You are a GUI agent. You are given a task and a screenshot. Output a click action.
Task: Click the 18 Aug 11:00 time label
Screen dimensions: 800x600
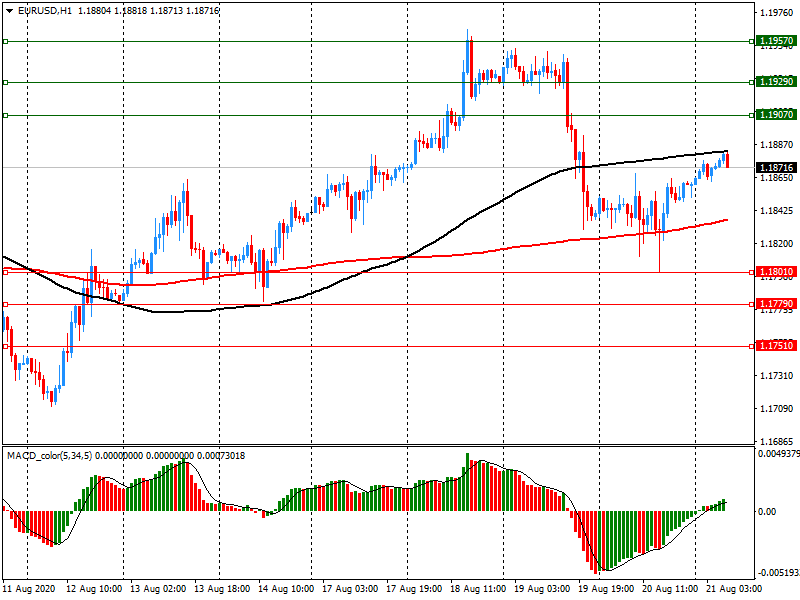pyautogui.click(x=478, y=589)
